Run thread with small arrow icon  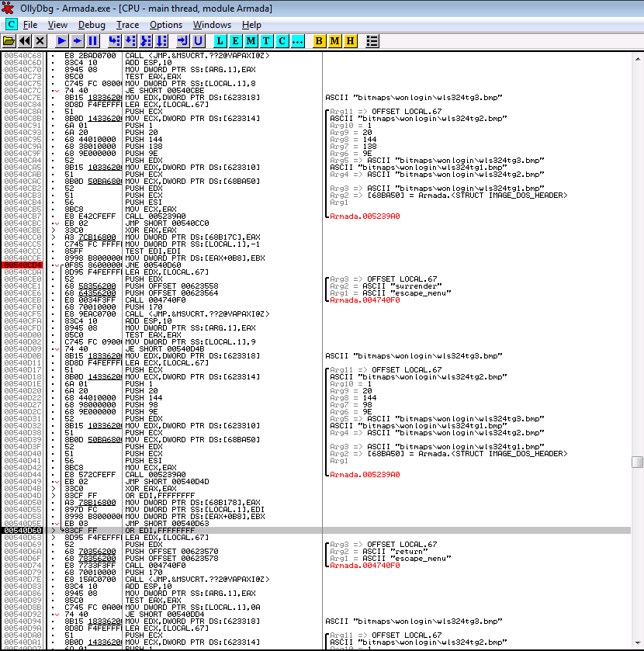(78, 40)
